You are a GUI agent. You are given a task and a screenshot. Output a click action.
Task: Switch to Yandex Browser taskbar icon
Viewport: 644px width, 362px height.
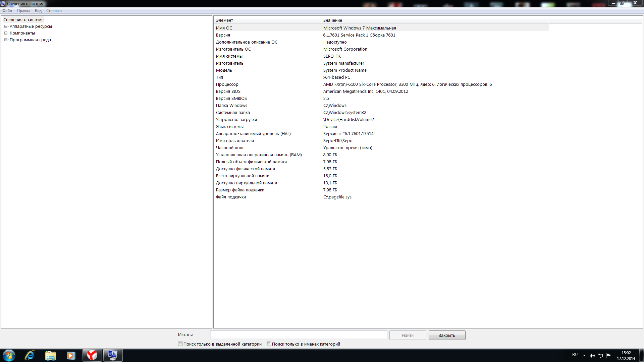pyautogui.click(x=92, y=355)
